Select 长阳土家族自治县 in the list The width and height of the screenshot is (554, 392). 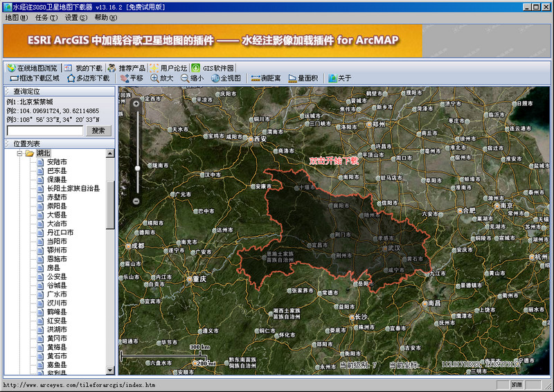(73, 188)
